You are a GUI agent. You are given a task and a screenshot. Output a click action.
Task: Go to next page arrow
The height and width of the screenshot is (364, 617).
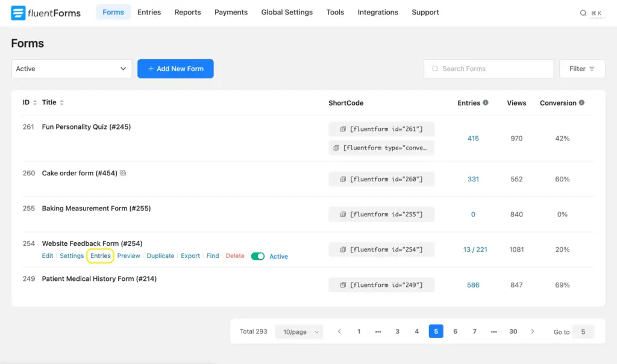(533, 331)
